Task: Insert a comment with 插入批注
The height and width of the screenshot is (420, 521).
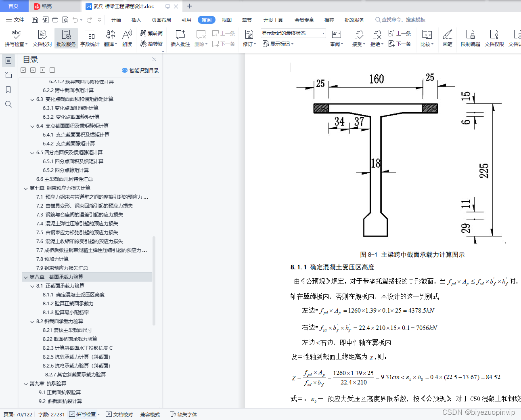Action: click(x=180, y=38)
